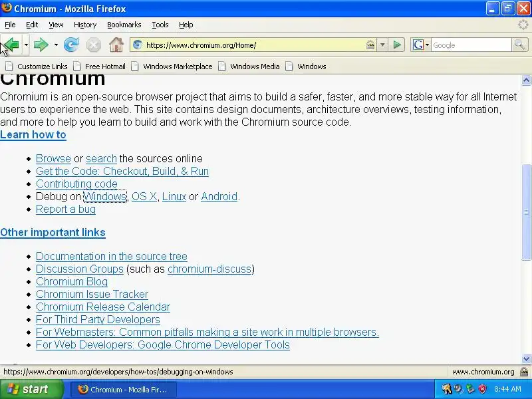Image resolution: width=532 pixels, height=399 pixels.
Task: Open the Contributing code link
Action: click(x=76, y=184)
